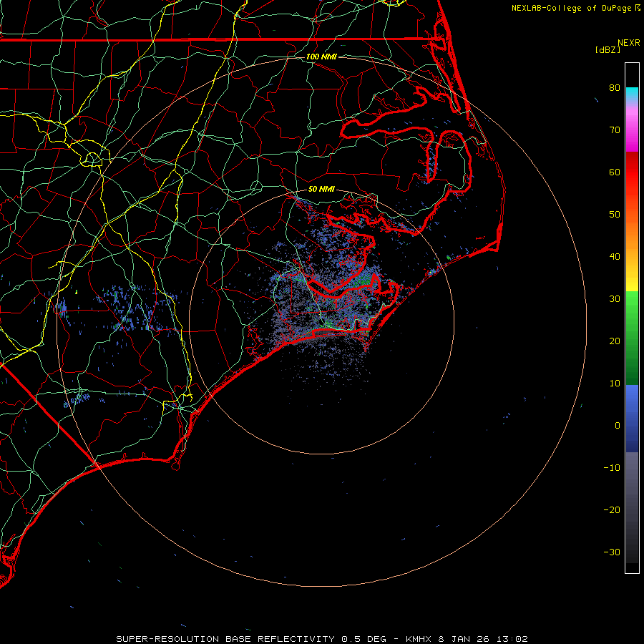Click the 'SUPER-RESOLUTION BASE REFLECTIVITY 0.5 DEG' caption
The image size is (644, 644).
coord(251,639)
